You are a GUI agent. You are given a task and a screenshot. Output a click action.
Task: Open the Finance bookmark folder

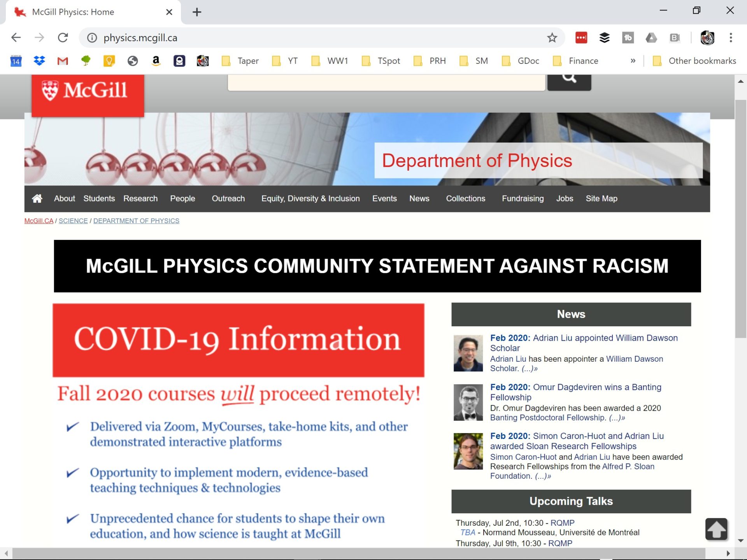pos(576,61)
